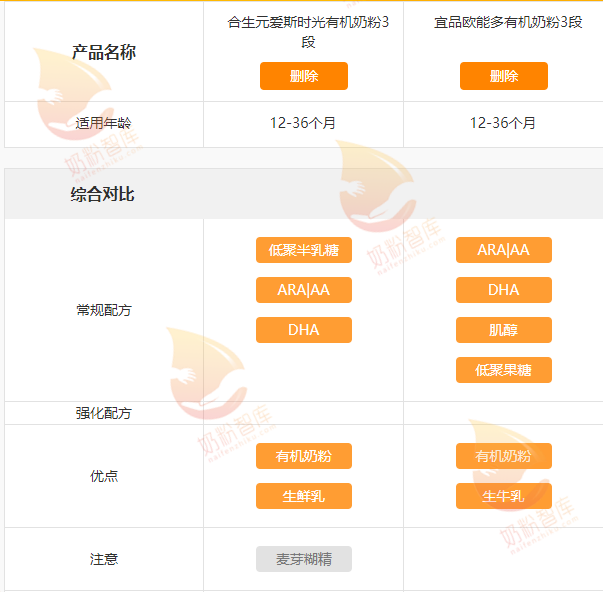Screen dimensions: 603x592
Task: Select the 生鲜乳 advantage tag
Action: pyautogui.click(x=303, y=496)
